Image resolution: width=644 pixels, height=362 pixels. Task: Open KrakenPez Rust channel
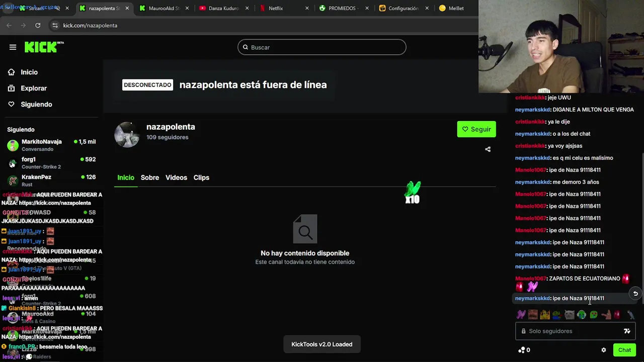(x=51, y=180)
